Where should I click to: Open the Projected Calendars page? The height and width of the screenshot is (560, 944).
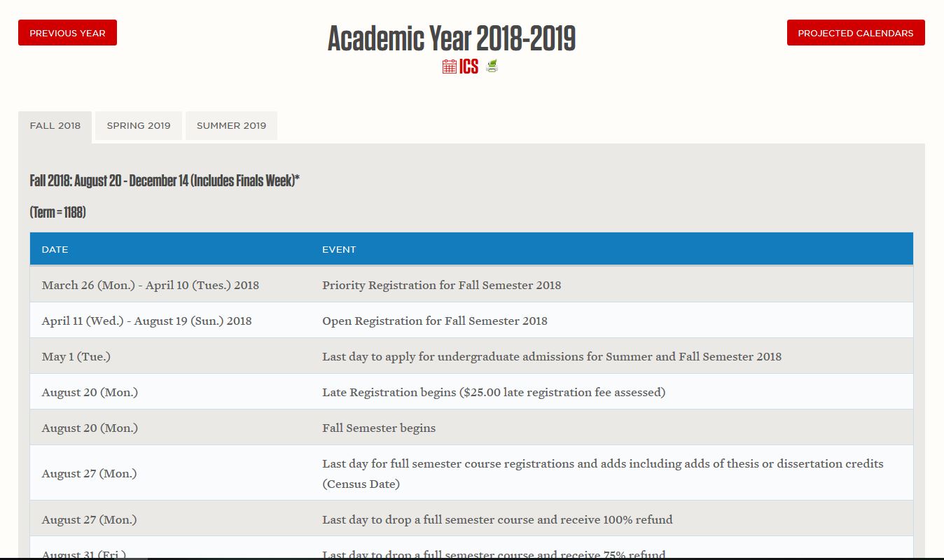(x=855, y=33)
